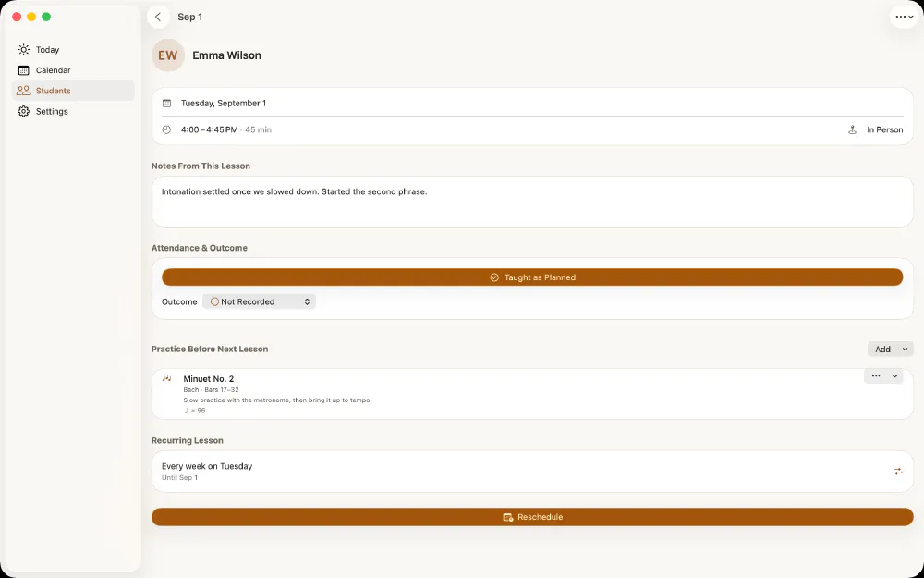This screenshot has width=924, height=578.
Task: Click the Sep 1 title in the header
Action: point(189,17)
